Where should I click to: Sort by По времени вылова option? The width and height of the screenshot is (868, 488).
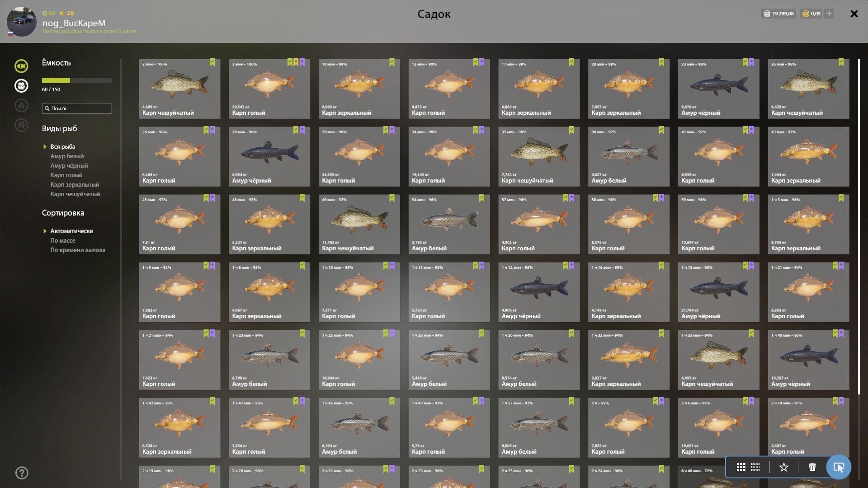click(78, 250)
